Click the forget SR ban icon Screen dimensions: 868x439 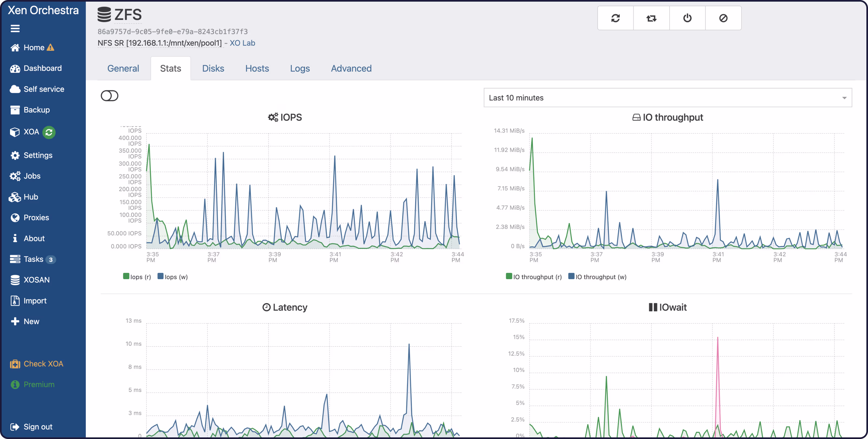723,18
